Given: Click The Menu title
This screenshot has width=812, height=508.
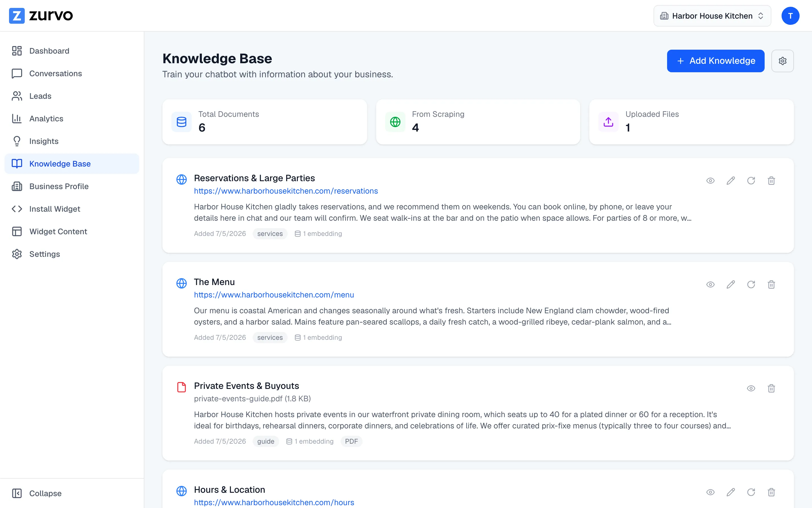Looking at the screenshot, I should tap(214, 282).
